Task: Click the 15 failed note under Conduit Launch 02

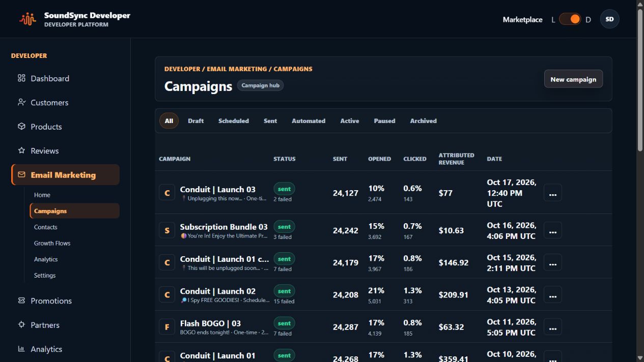Action: click(284, 301)
